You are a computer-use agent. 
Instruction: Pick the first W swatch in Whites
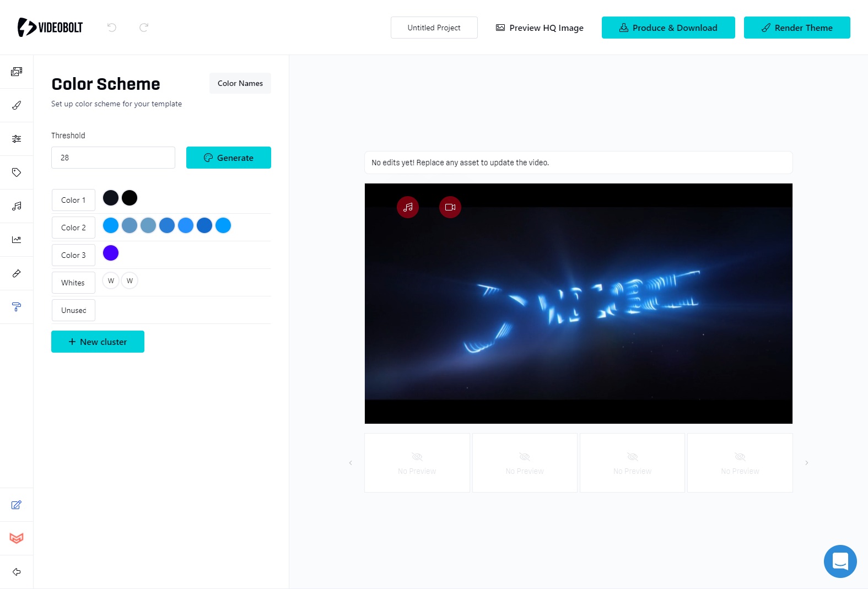click(x=111, y=280)
